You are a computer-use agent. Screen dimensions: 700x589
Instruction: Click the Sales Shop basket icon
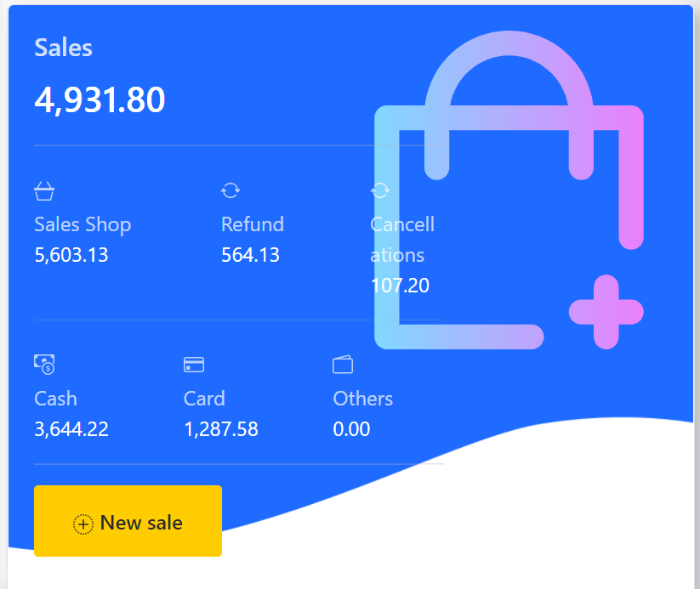[44, 191]
